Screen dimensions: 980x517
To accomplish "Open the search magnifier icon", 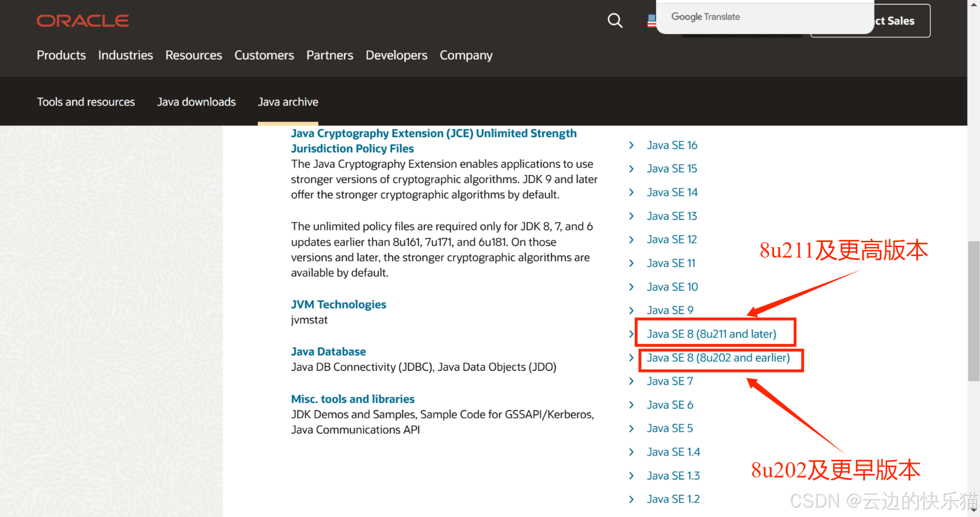I will click(615, 20).
